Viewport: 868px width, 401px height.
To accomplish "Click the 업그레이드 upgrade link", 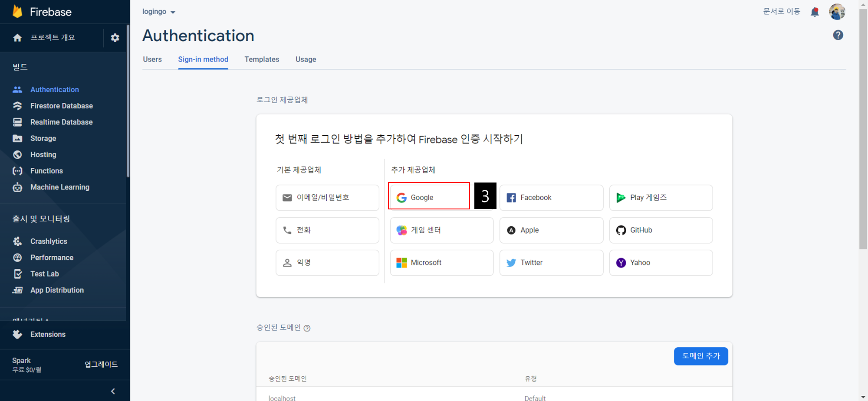I will [x=101, y=364].
